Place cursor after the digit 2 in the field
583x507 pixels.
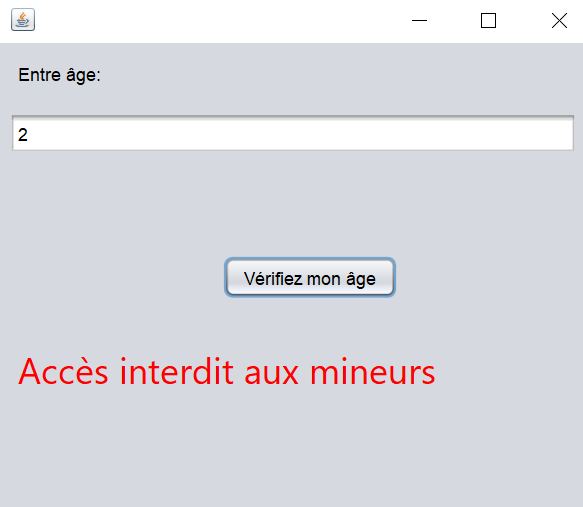tap(29, 135)
